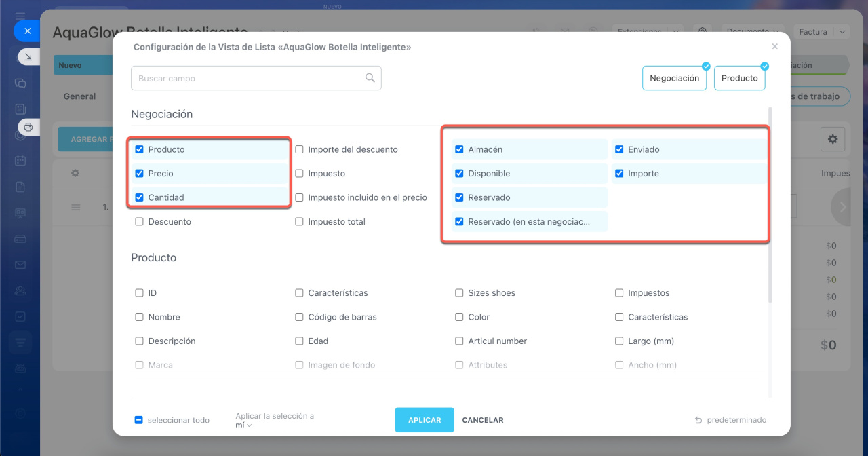Enable the Código de barras checkbox
Screen dimensions: 868x456
pyautogui.click(x=299, y=317)
